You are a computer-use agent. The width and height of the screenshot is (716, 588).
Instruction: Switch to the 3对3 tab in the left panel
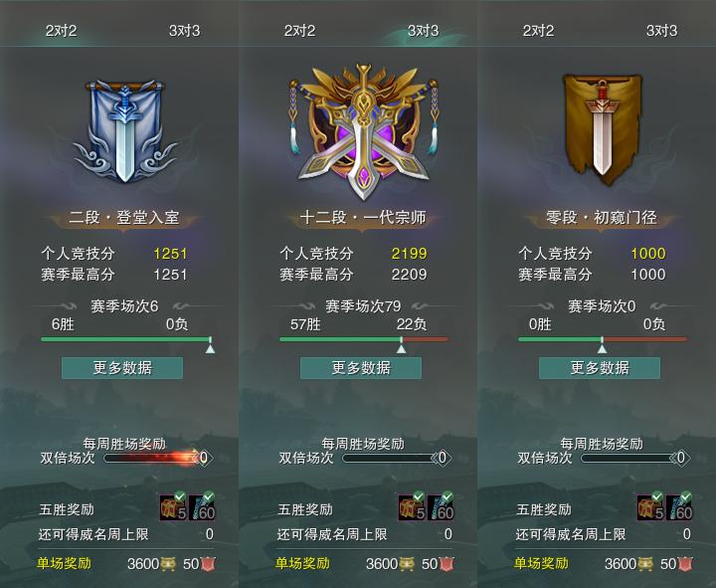(x=185, y=31)
